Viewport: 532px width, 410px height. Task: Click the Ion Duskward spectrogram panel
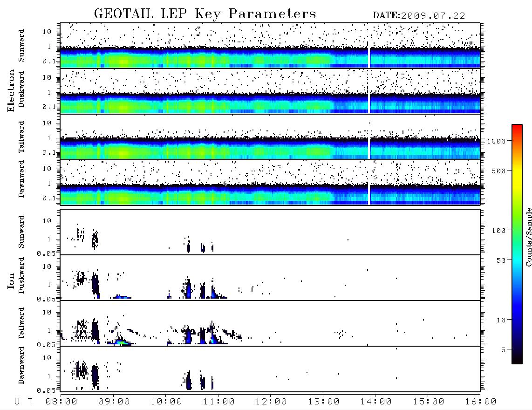pyautogui.click(x=270, y=278)
